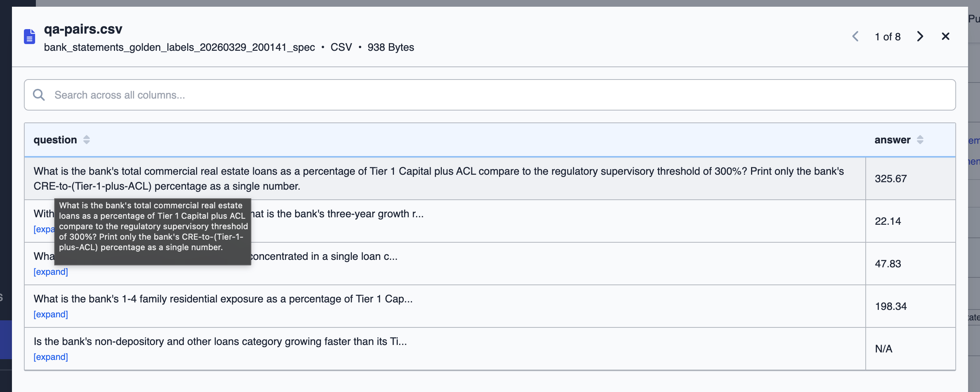This screenshot has width=980, height=392.
Task: Sort by answer column arrow
Action: [x=920, y=140]
